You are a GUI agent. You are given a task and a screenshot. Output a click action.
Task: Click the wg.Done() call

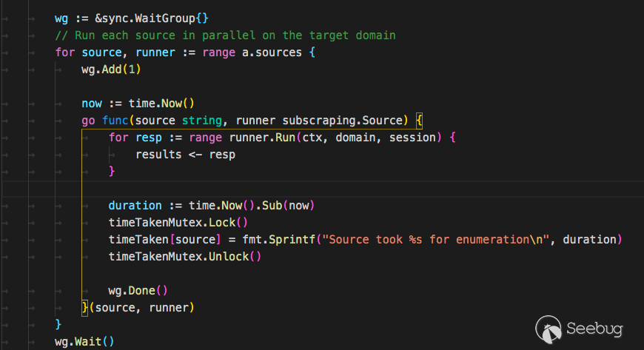click(138, 291)
